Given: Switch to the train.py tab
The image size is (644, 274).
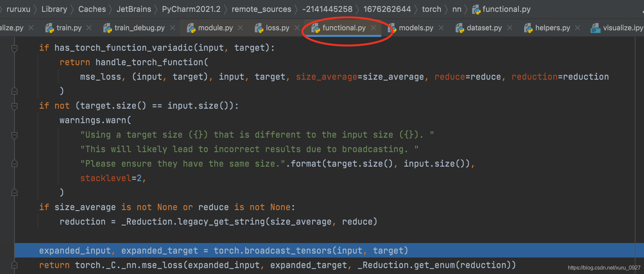Looking at the screenshot, I should (69, 28).
